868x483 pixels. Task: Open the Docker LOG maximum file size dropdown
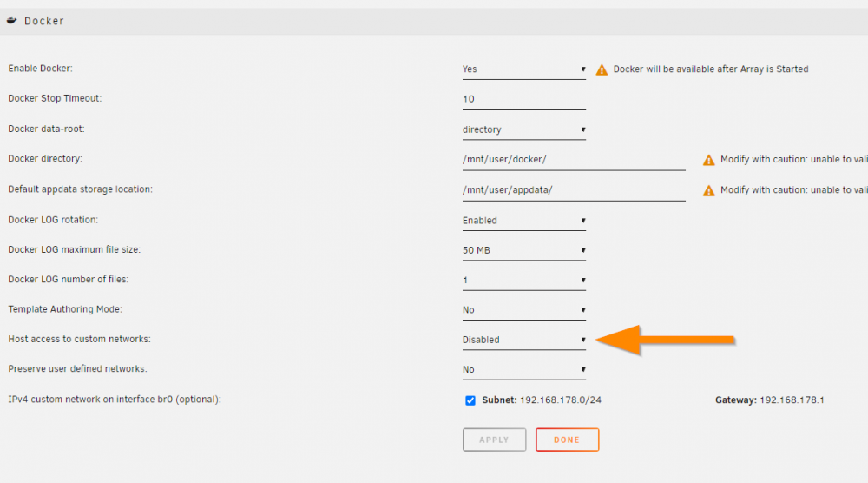click(x=523, y=250)
